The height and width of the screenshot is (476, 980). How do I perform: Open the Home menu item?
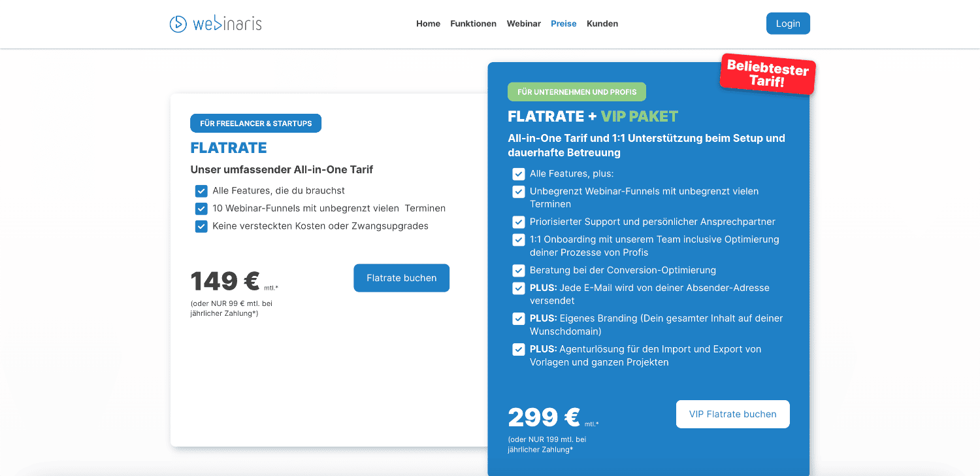click(428, 24)
